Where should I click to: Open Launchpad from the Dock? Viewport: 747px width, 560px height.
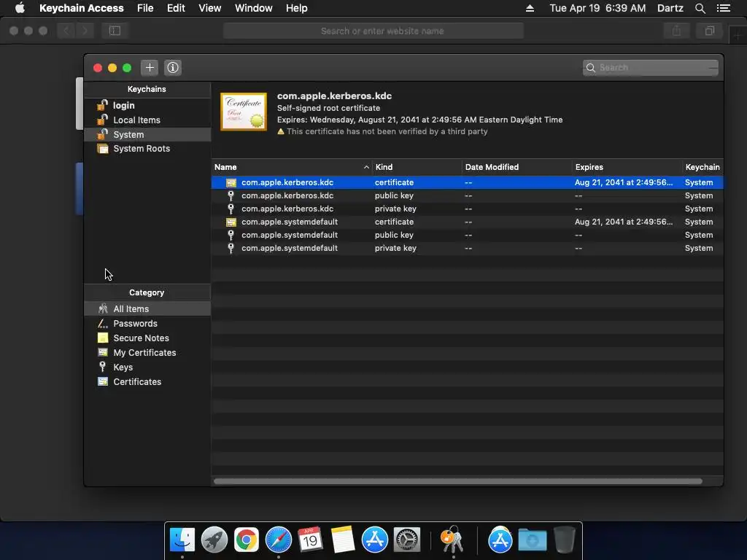tap(214, 540)
